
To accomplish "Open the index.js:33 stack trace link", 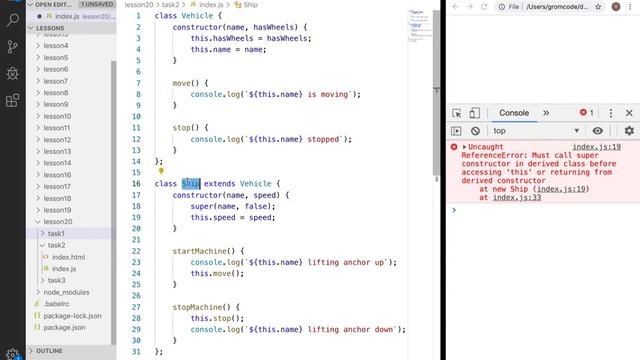I will pos(517,198).
